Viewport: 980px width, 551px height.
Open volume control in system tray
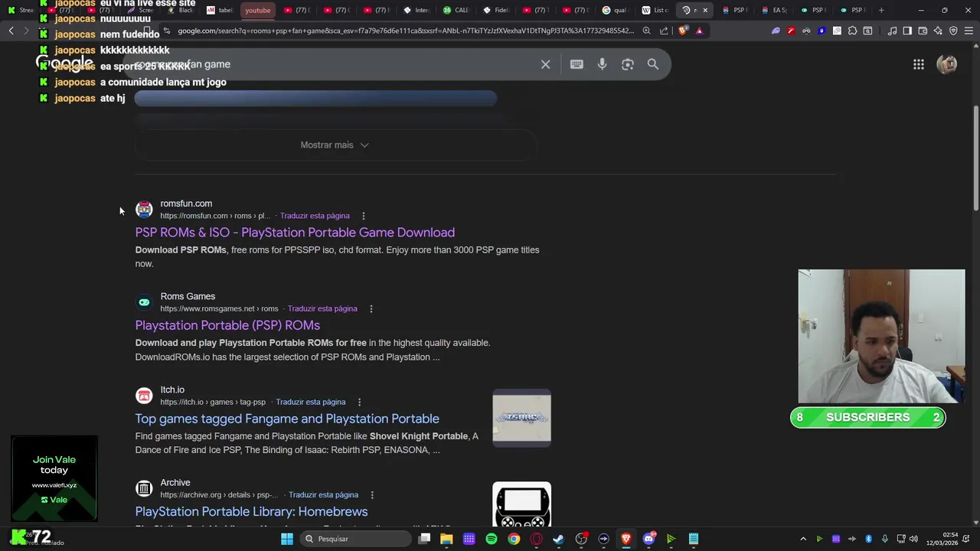[913, 539]
